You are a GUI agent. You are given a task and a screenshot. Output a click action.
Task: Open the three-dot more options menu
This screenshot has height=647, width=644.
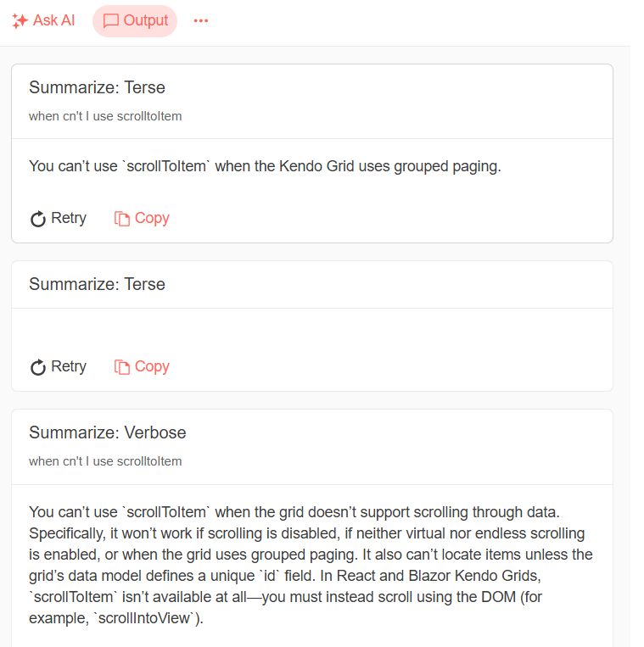point(200,21)
